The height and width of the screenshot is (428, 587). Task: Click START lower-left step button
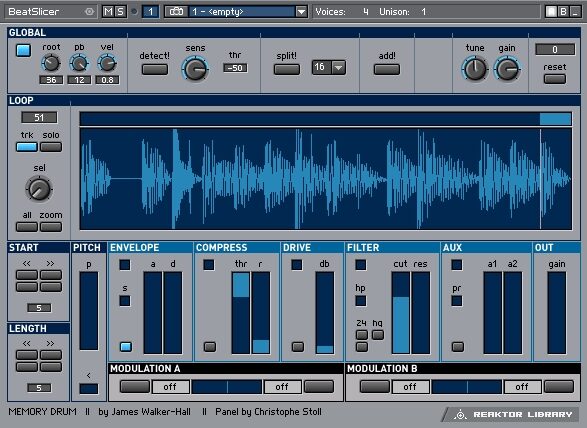pos(27,287)
